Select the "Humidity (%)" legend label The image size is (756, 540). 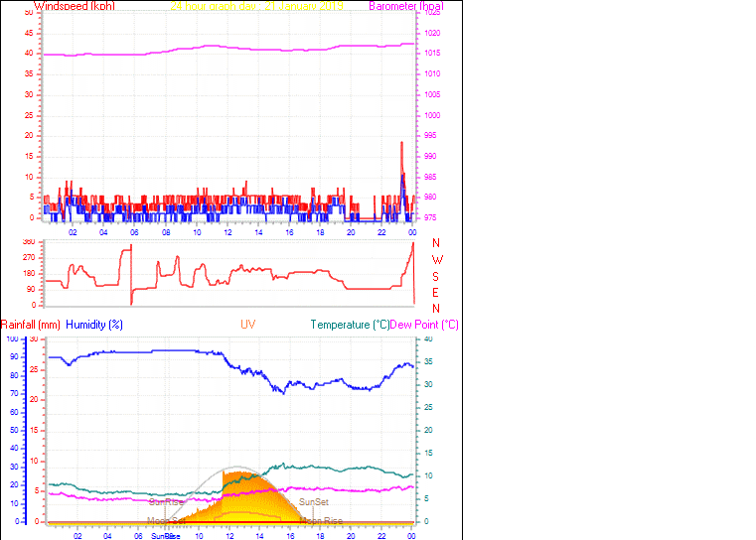click(x=94, y=325)
